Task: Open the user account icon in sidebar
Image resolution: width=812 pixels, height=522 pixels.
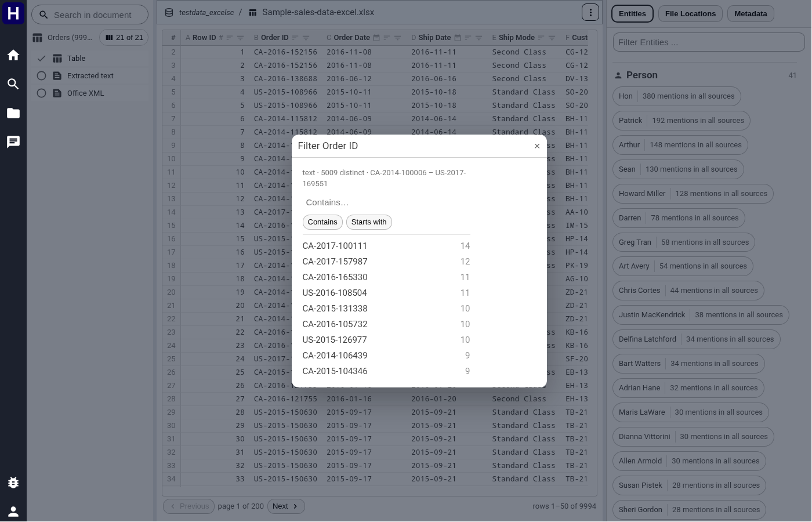Action: tap(13, 512)
